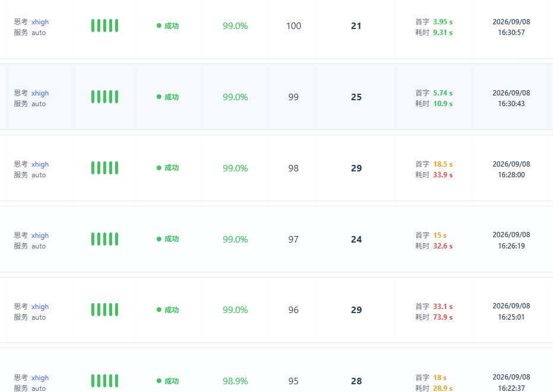The width and height of the screenshot is (553, 392).
Task: Click request number 100 cell
Action: point(294,26)
